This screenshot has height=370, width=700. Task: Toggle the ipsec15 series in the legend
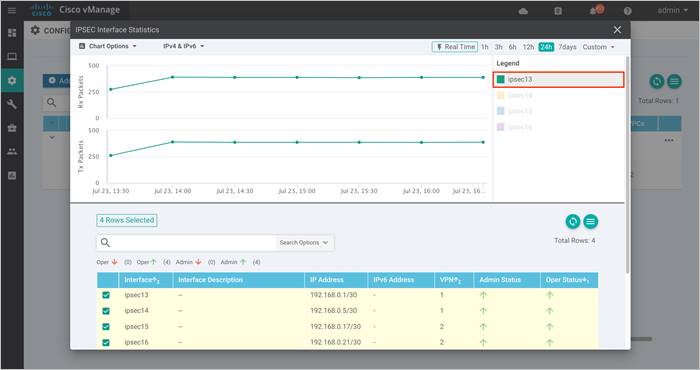(559, 111)
